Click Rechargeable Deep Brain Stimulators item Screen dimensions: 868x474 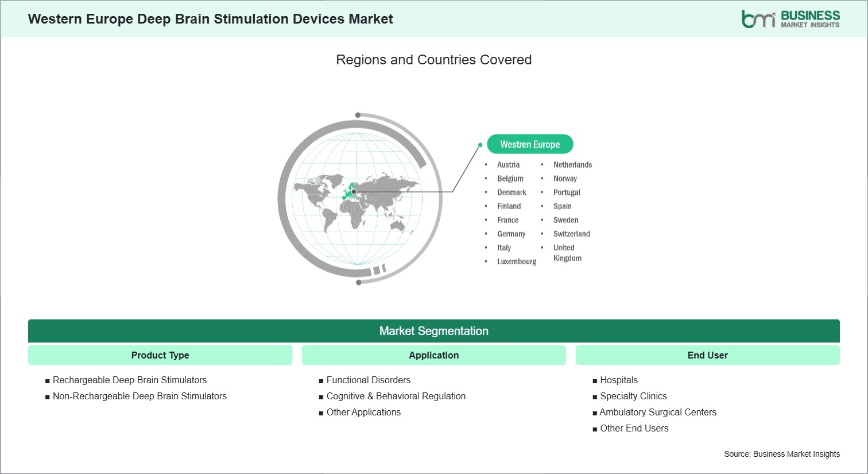(130, 380)
